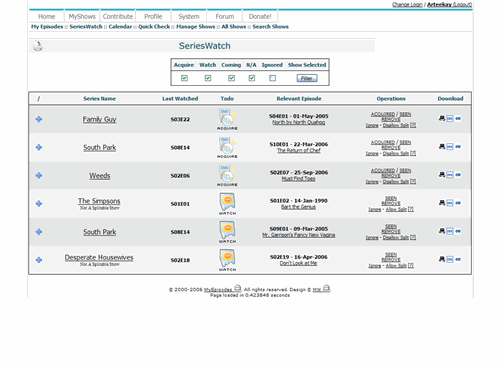Viewport: 500px width, 368px height.
Task: Open Manage Shows submenu link
Action: pyautogui.click(x=196, y=27)
